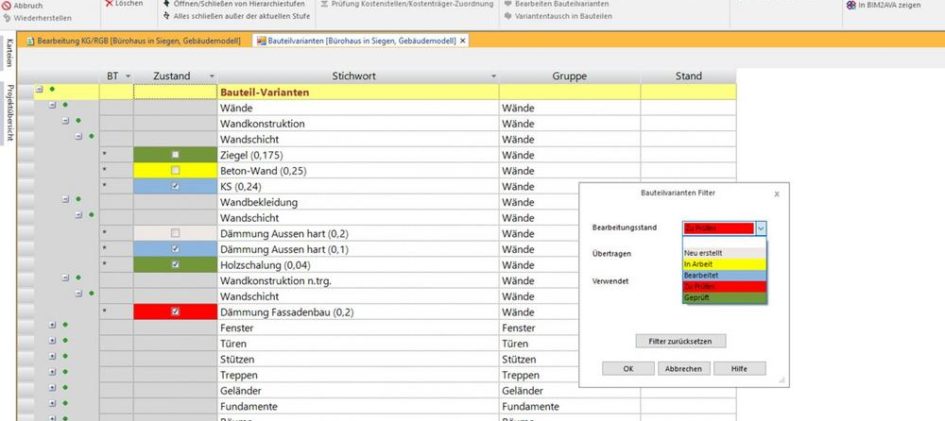
Task: Click the red Löschen delete icon
Action: [x=110, y=4]
